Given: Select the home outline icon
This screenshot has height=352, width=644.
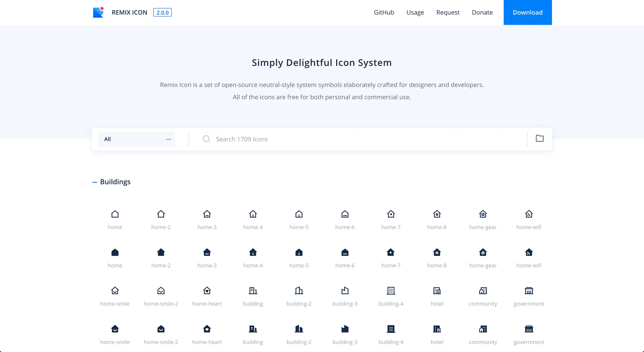Looking at the screenshot, I should pyautogui.click(x=115, y=214).
